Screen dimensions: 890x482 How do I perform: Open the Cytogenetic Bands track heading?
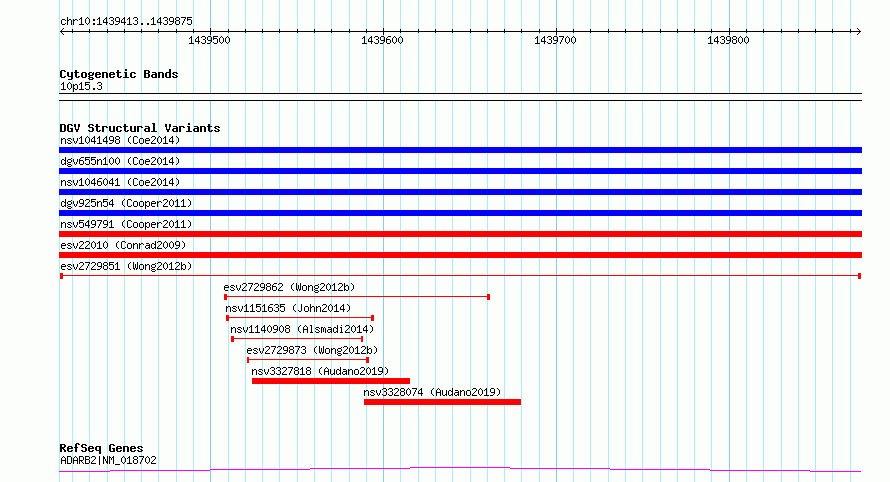[119, 74]
